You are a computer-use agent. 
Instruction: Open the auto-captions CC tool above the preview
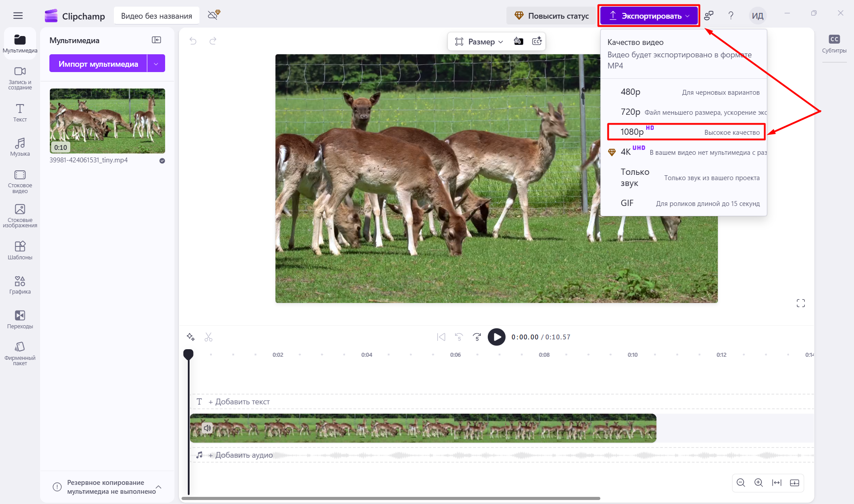click(x=537, y=41)
